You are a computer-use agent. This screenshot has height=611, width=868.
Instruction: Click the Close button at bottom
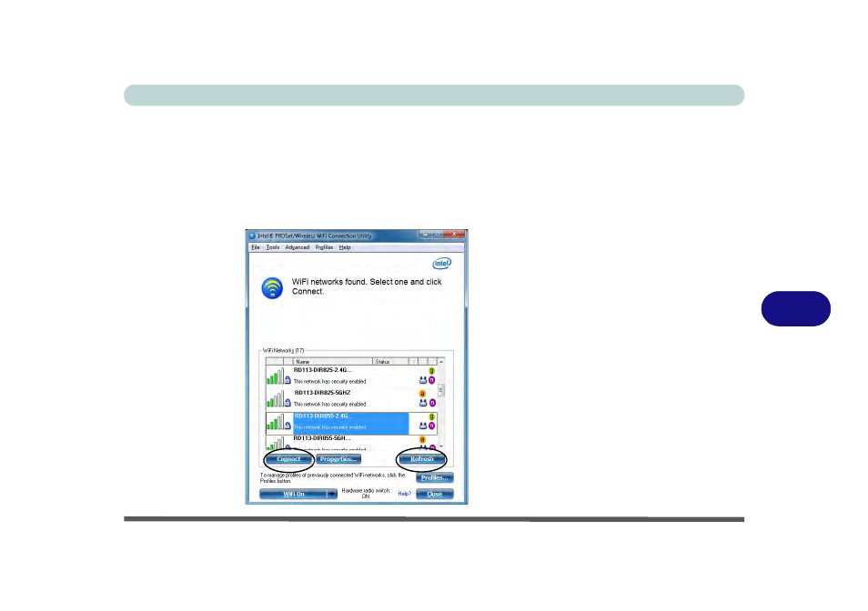point(435,494)
